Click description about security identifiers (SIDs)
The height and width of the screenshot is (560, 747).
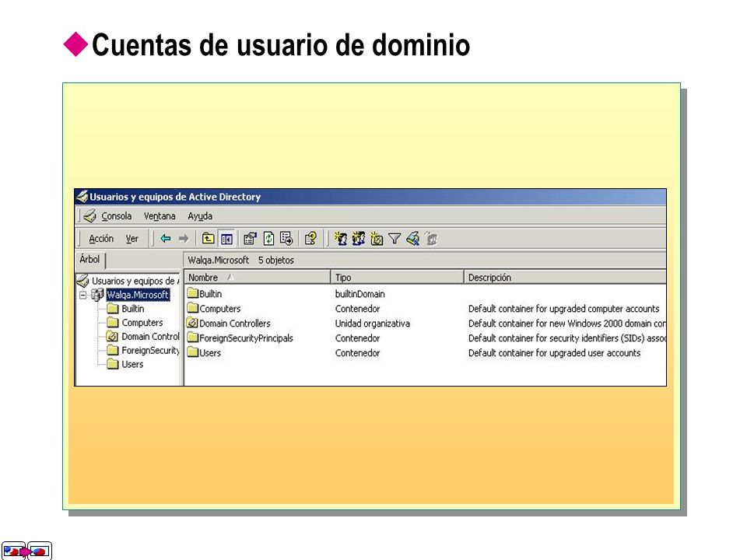click(567, 338)
